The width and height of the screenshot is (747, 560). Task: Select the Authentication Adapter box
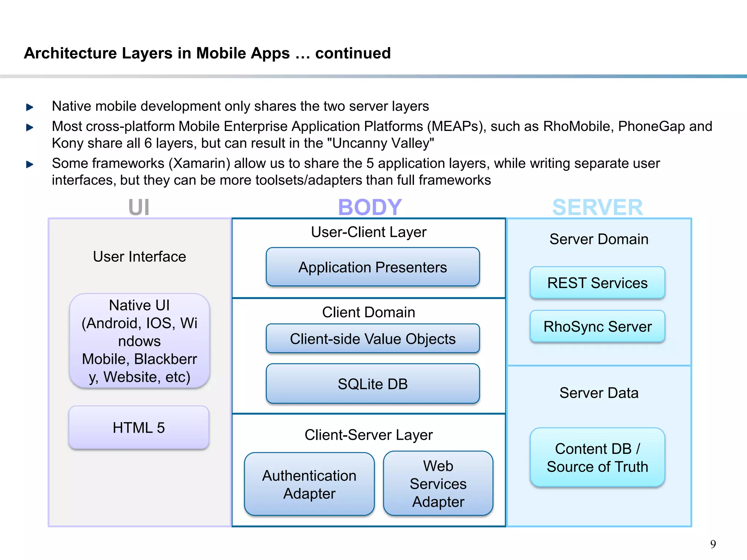309,484
